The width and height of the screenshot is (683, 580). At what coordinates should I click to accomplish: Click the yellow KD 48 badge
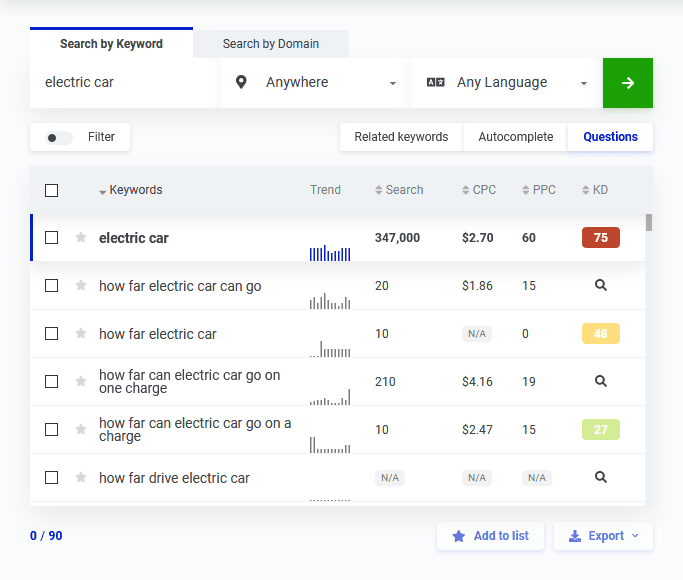coord(601,334)
